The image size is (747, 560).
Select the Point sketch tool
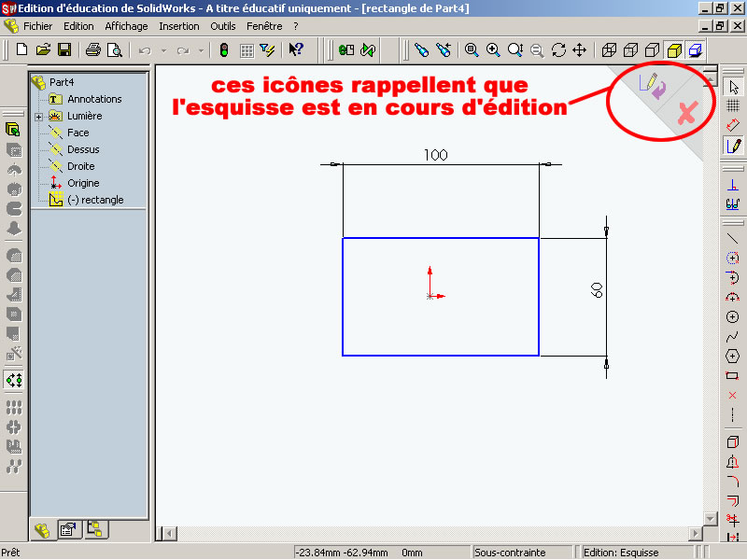732,395
